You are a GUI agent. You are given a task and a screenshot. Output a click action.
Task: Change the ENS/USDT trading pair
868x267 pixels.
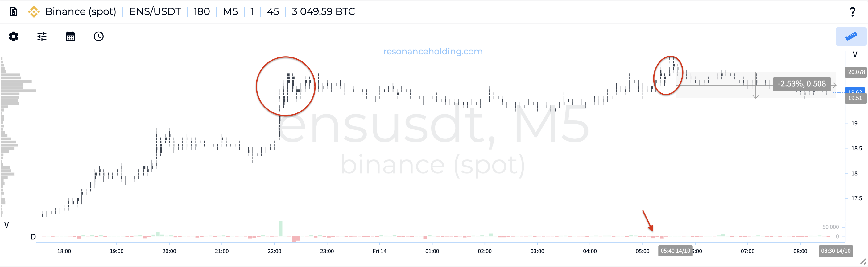(155, 12)
